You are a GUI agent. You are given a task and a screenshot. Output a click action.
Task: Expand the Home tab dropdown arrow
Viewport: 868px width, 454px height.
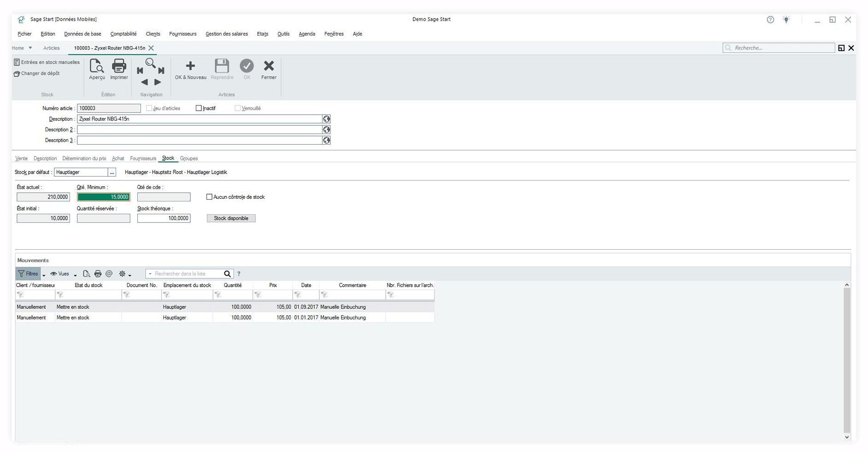tap(30, 48)
